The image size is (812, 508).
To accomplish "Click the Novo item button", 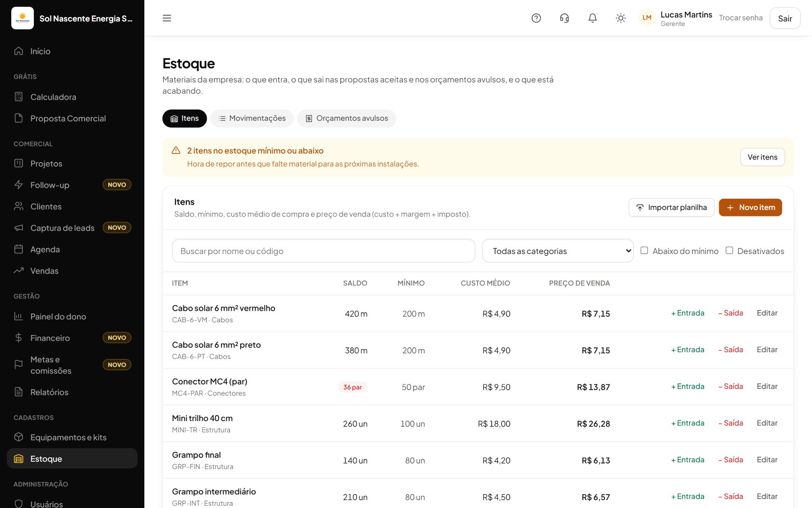I will (x=750, y=207).
